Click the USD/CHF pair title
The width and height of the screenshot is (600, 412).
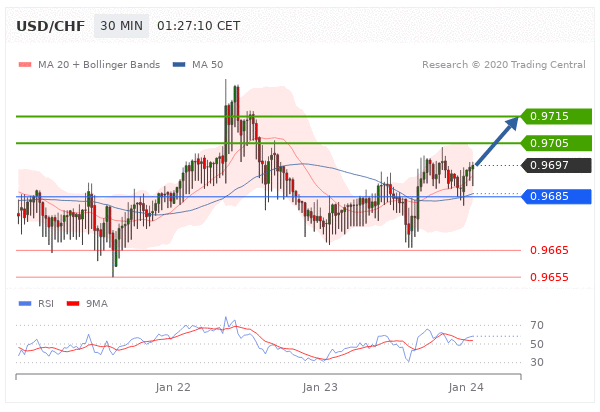click(50, 26)
